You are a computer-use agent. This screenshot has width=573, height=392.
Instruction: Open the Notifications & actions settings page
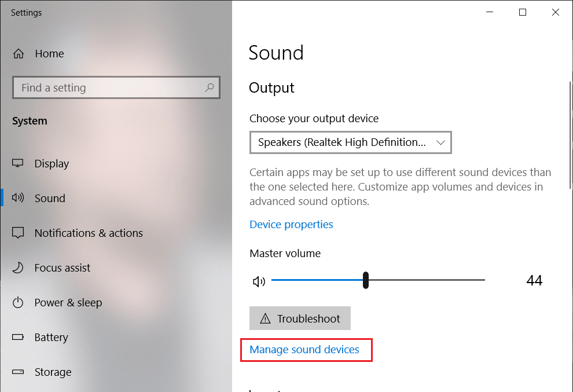[x=88, y=233]
